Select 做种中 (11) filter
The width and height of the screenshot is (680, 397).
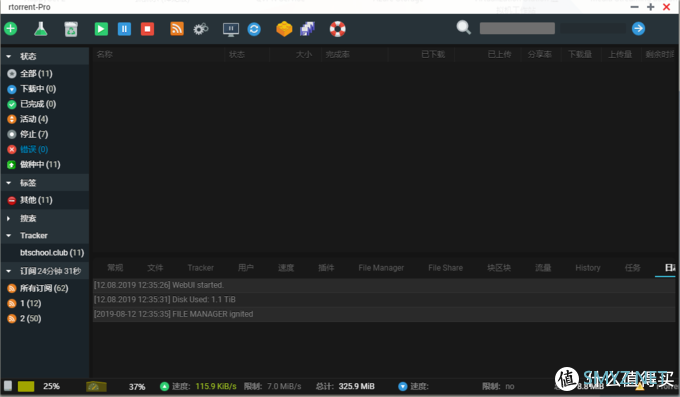point(34,165)
